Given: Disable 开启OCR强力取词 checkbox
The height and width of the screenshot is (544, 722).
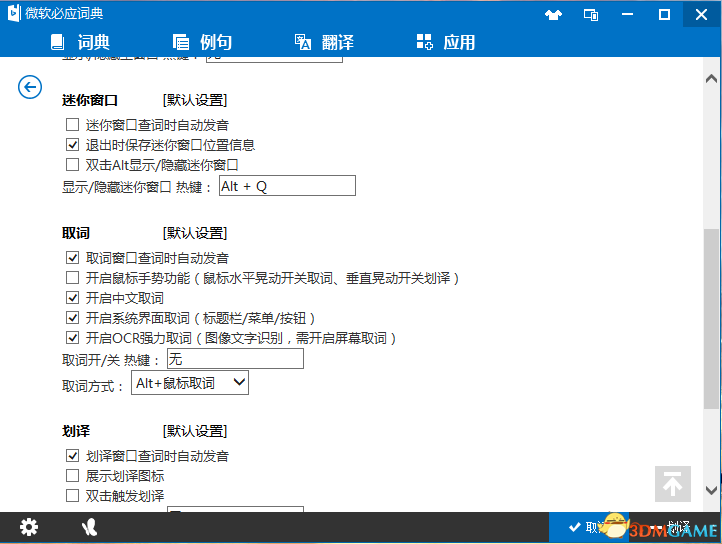Looking at the screenshot, I should coord(72,338).
